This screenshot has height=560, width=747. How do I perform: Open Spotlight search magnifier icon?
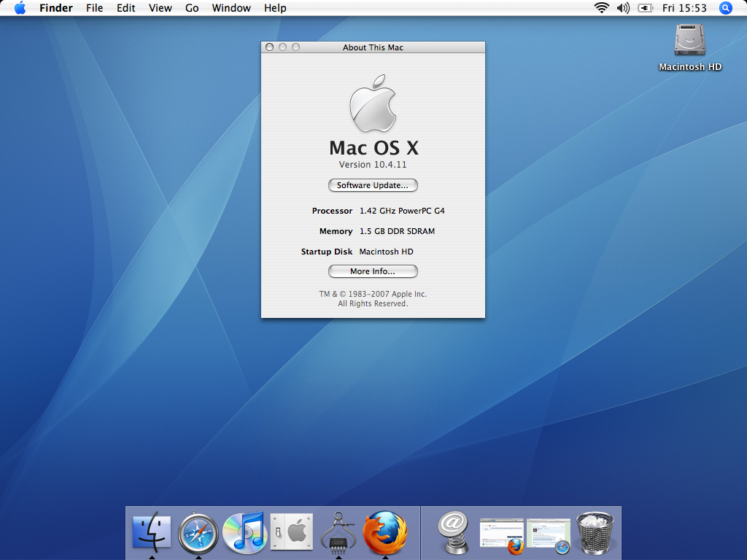click(726, 8)
